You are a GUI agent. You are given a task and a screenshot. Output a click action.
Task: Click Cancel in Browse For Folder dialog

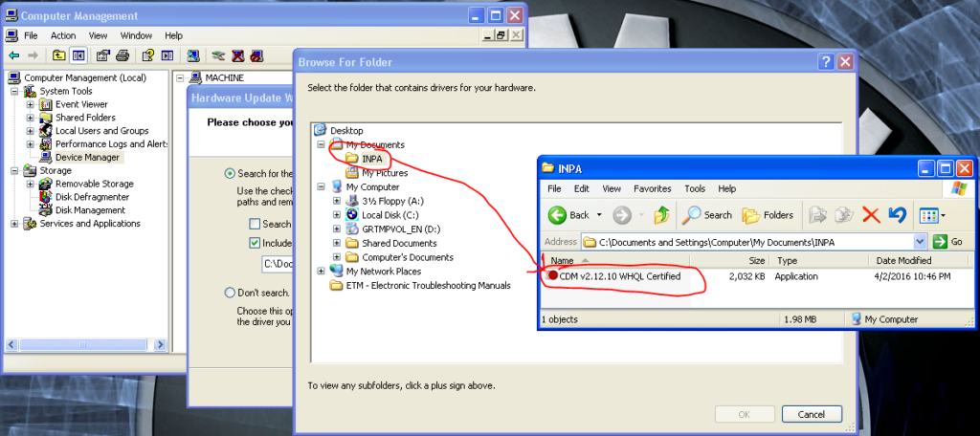tap(812, 414)
